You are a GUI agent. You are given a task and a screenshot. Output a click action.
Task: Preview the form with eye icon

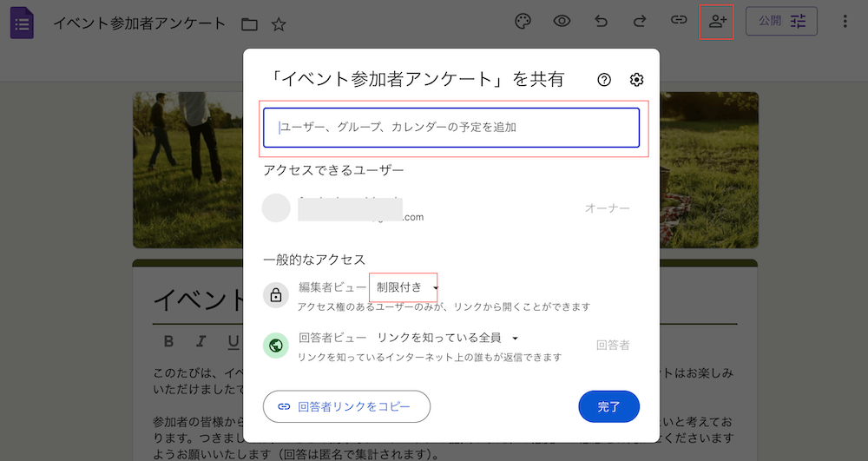tap(562, 21)
